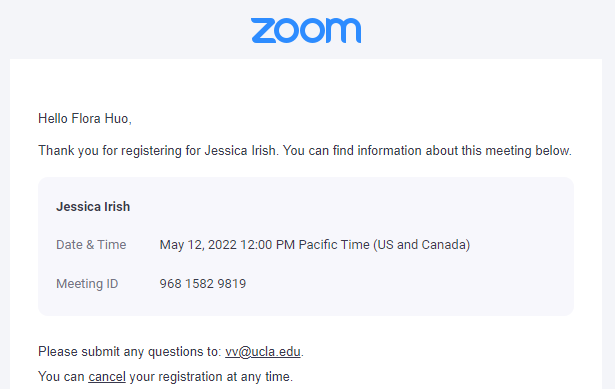Click the letter Z of the Zoom logo
The height and width of the screenshot is (389, 615).
(x=263, y=31)
